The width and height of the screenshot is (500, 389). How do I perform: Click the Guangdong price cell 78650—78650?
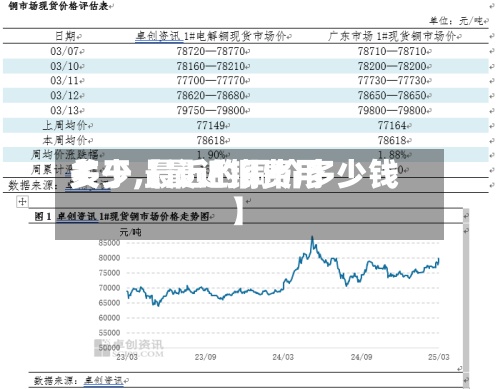392,95
